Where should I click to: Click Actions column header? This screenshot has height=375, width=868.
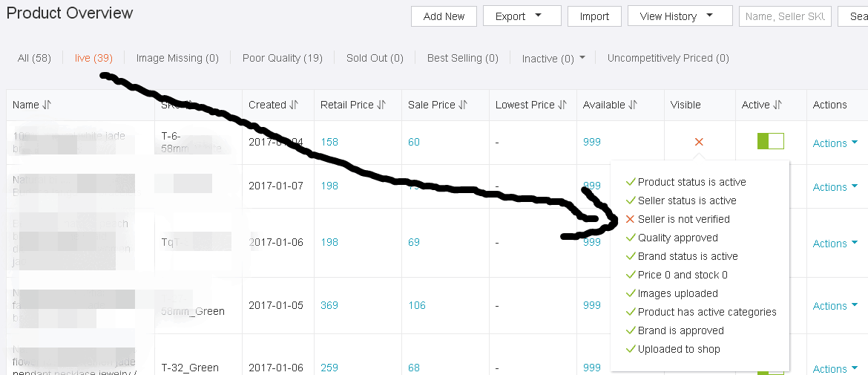pyautogui.click(x=830, y=105)
